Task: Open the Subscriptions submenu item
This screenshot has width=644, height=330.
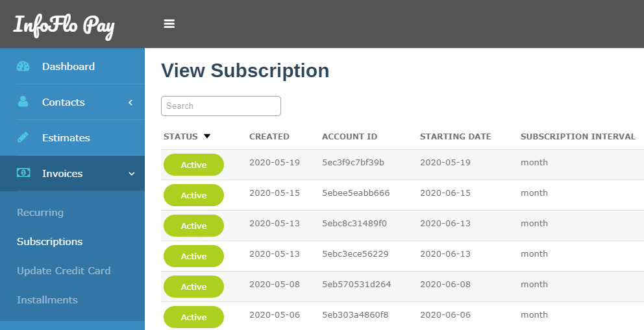Action: 50,241
